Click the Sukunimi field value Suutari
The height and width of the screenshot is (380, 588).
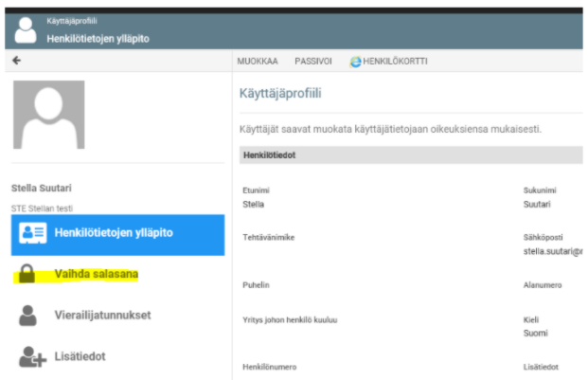[540, 204]
